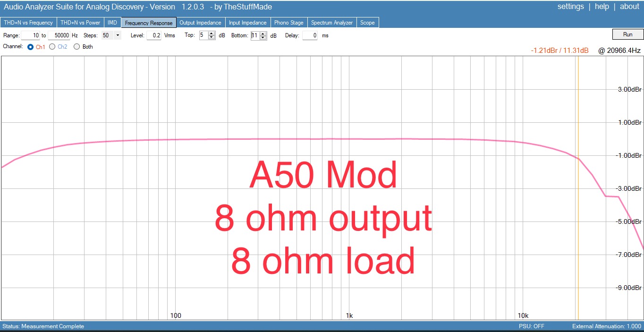
Task: Decrease the Bottom dB stepper value
Action: [263, 38]
